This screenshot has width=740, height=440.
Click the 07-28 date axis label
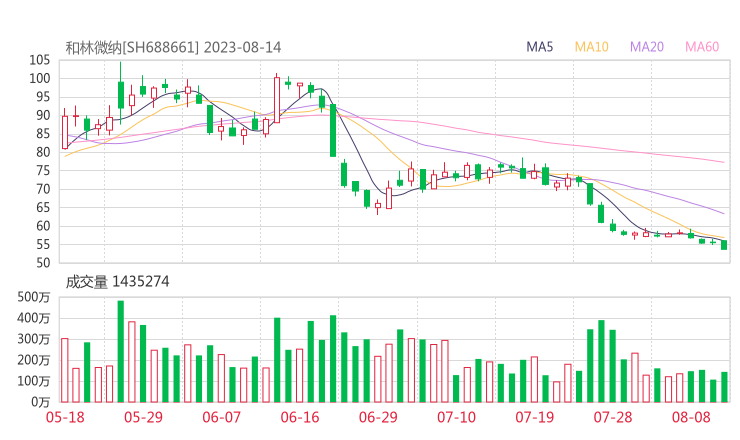coord(613,417)
